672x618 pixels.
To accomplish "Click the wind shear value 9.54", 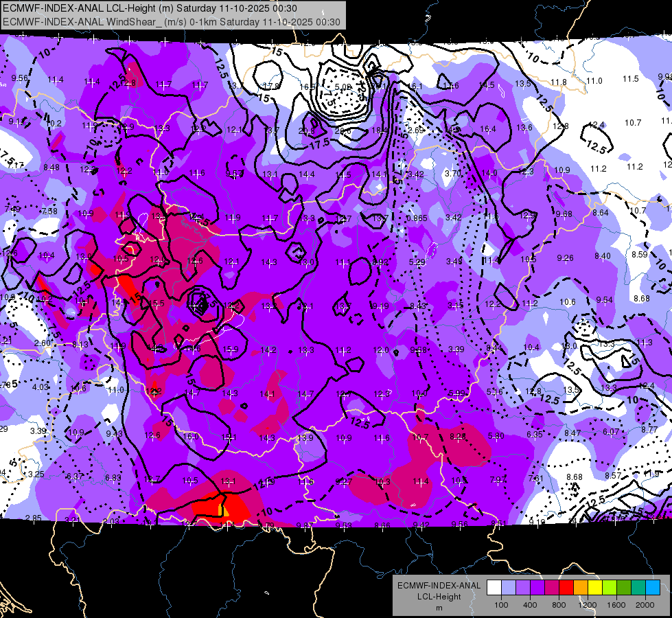I will tap(604, 300).
